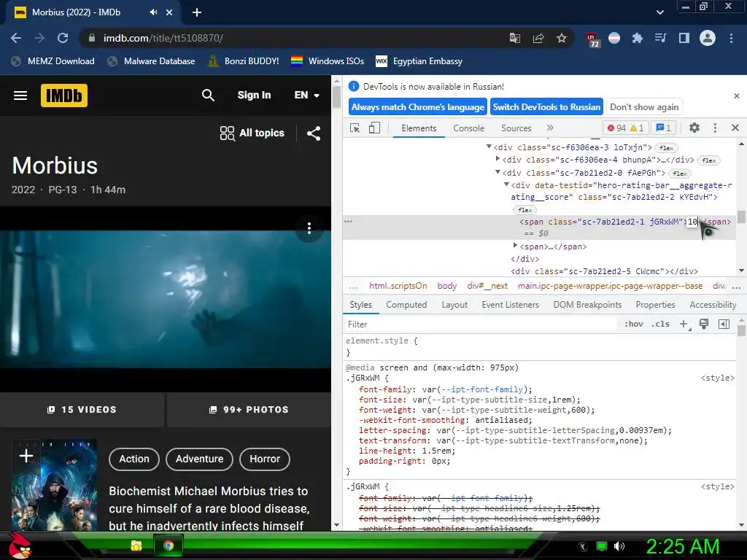Switch to the Sources tab

click(x=516, y=128)
